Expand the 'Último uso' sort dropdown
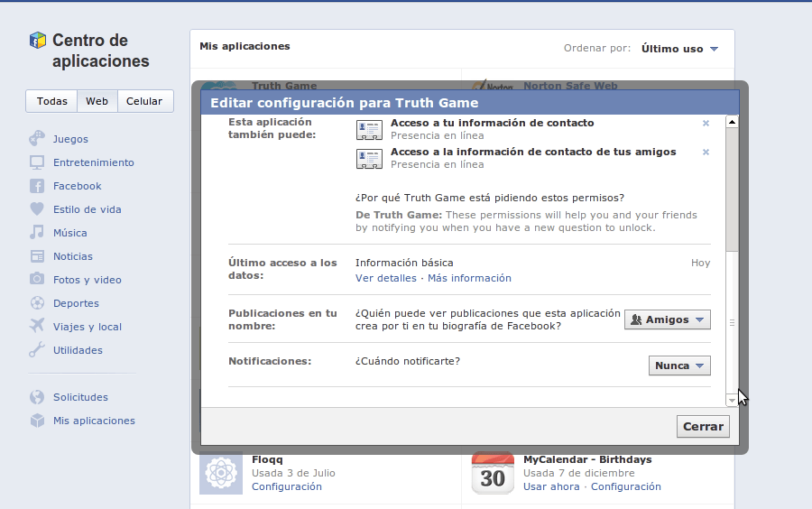Image resolution: width=812 pixels, height=509 pixels. click(679, 49)
